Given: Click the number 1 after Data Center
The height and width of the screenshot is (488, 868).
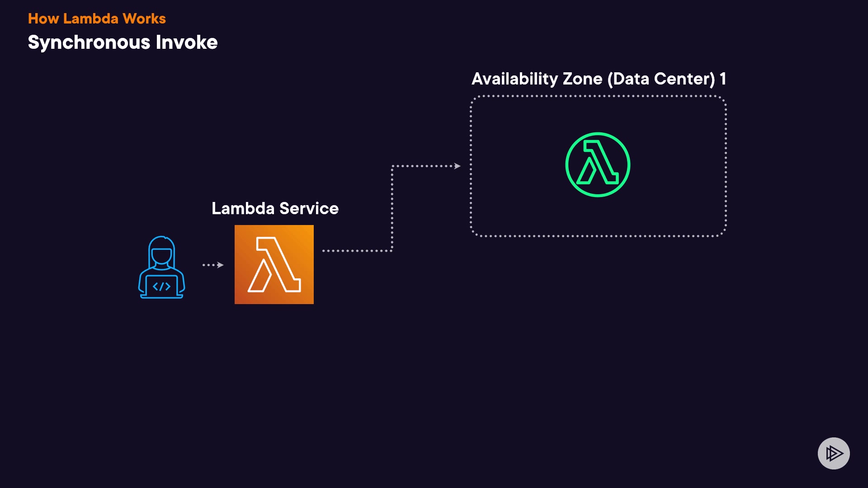Looking at the screenshot, I should (723, 79).
